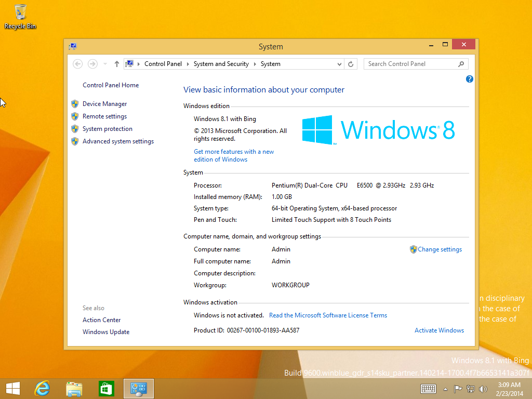Open File Explorer from the taskbar
Screen dimensions: 532x399
tap(74, 388)
